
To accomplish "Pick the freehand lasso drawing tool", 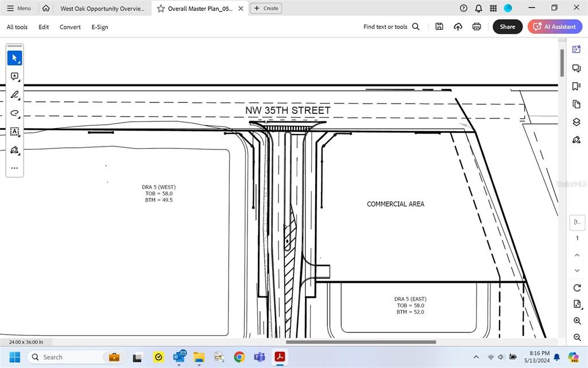I will [14, 113].
